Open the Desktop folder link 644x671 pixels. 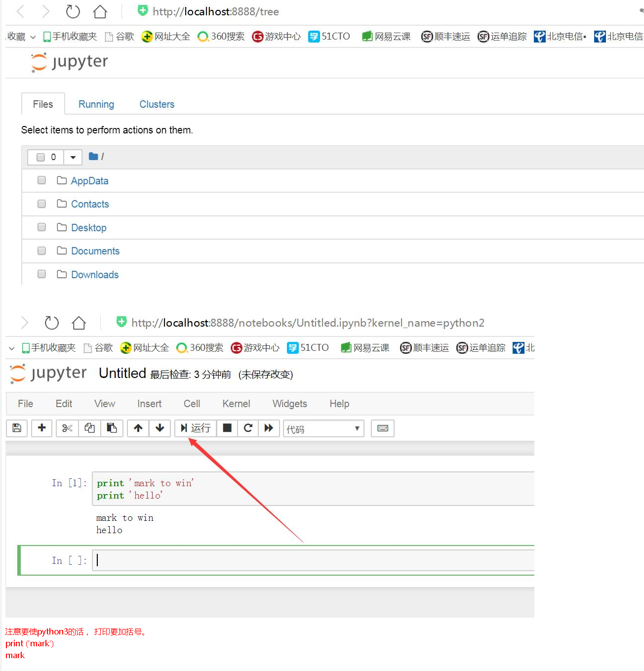tap(89, 228)
